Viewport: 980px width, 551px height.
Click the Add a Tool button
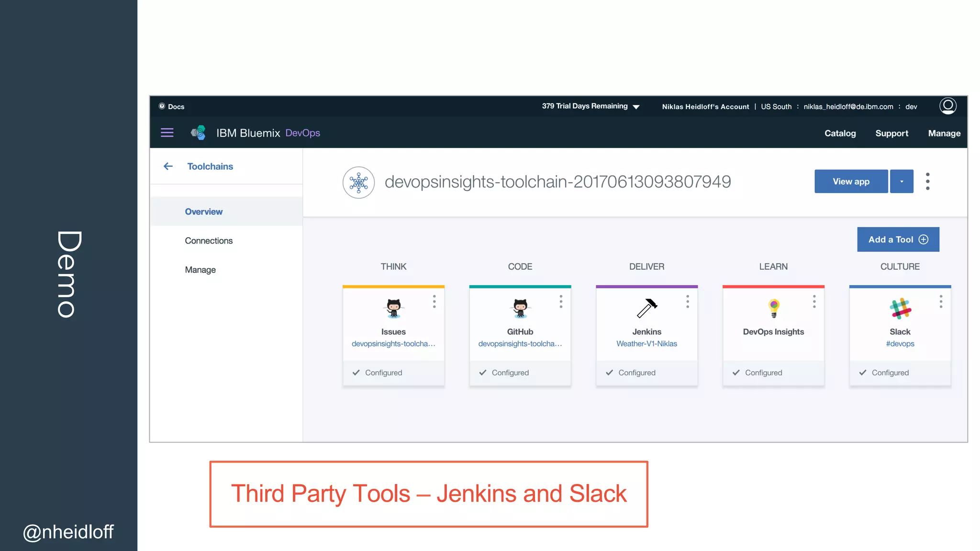point(898,239)
